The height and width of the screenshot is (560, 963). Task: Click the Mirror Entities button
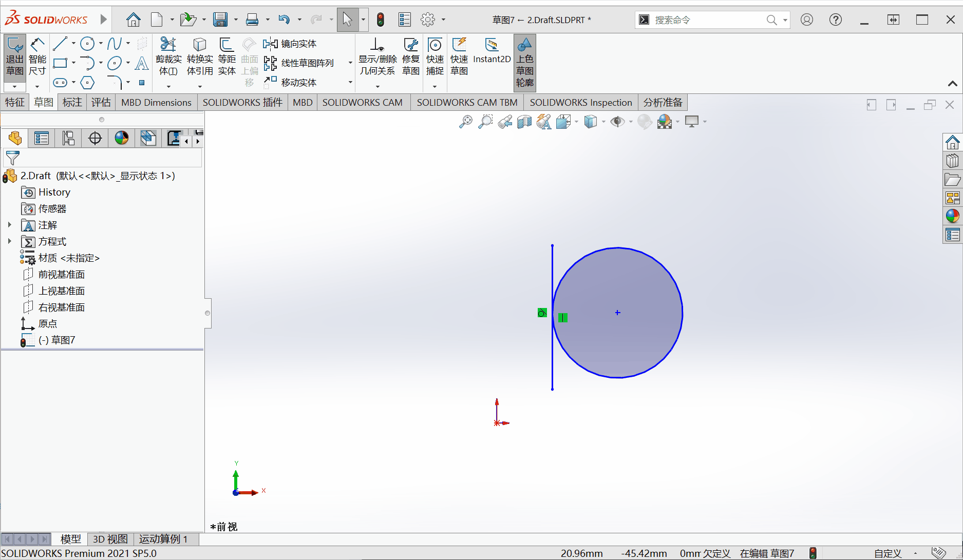(291, 44)
